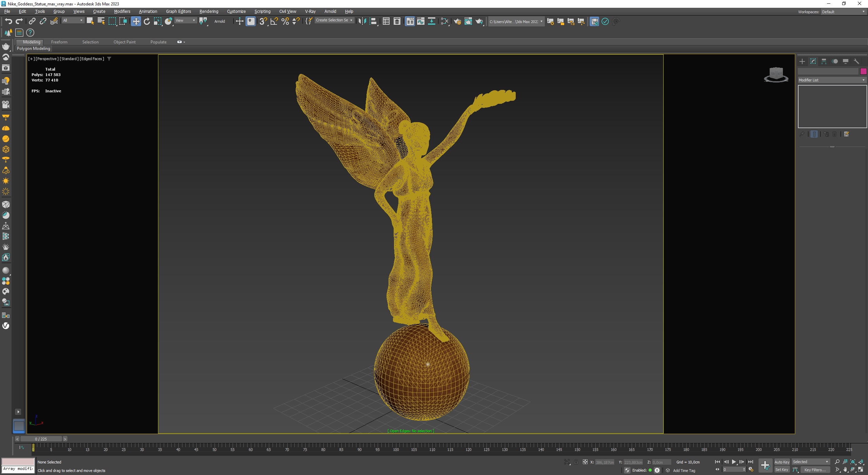Click the Undo arrow icon
The image size is (868, 475).
coord(8,21)
